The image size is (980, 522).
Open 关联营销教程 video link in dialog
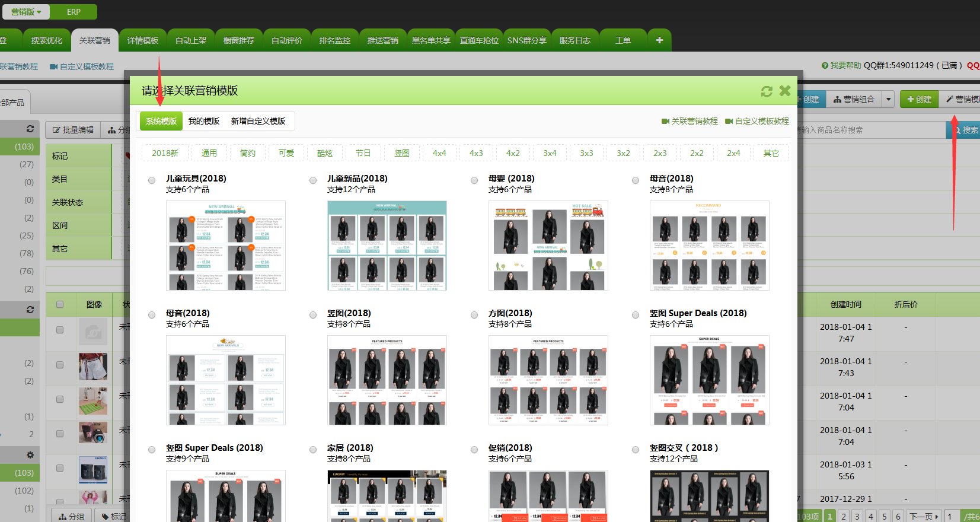689,121
